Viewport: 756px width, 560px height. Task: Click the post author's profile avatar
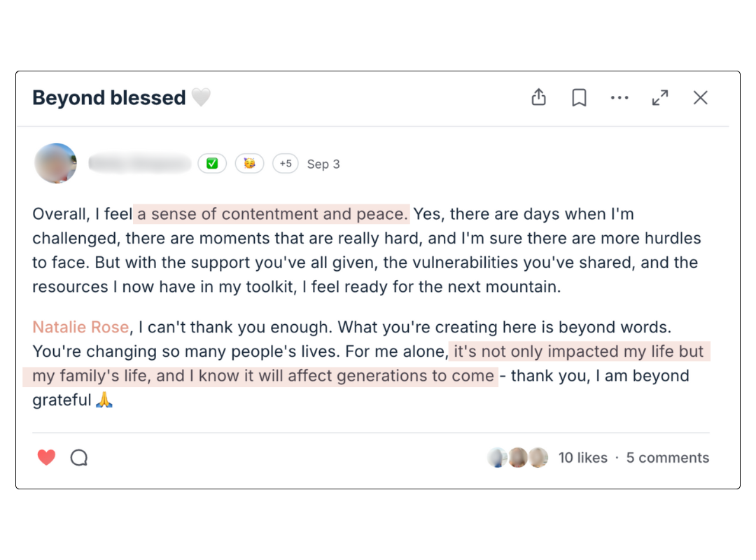tap(55, 164)
